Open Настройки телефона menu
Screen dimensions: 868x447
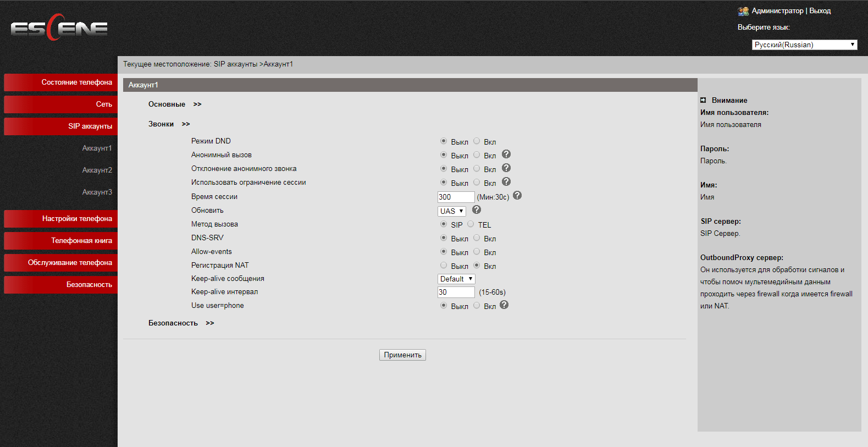(60, 219)
